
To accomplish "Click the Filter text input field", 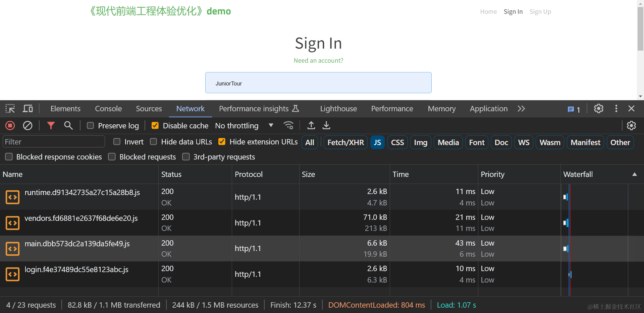I will (x=54, y=142).
